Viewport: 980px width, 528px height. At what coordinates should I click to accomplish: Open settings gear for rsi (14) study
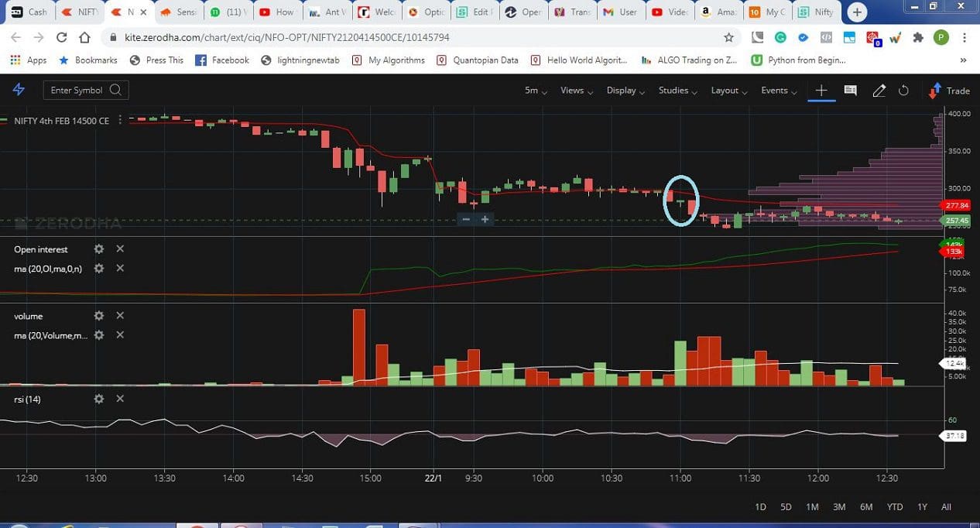[98, 399]
